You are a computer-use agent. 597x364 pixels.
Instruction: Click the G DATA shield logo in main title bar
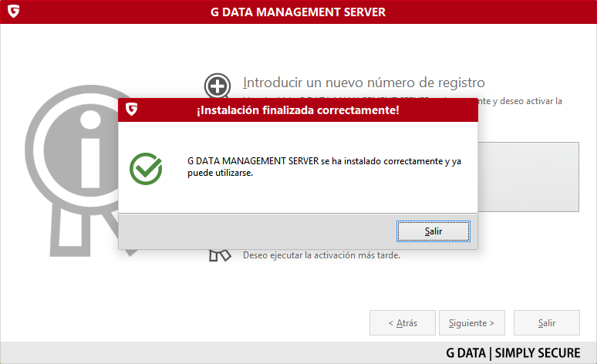[13, 12]
